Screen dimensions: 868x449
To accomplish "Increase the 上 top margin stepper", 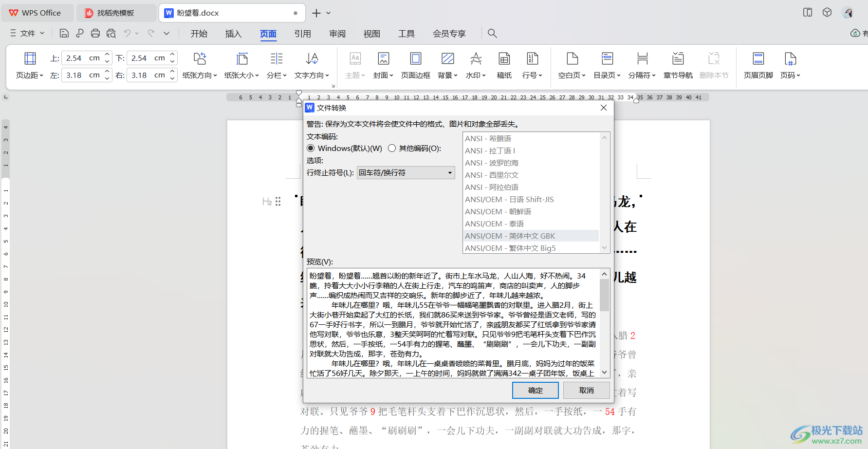I will point(107,55).
